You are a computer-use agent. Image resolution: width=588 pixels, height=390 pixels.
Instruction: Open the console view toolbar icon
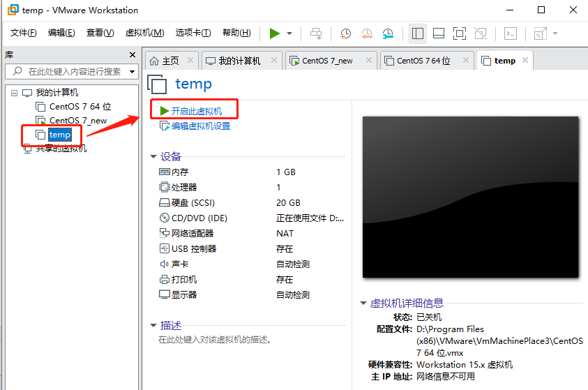511,33
